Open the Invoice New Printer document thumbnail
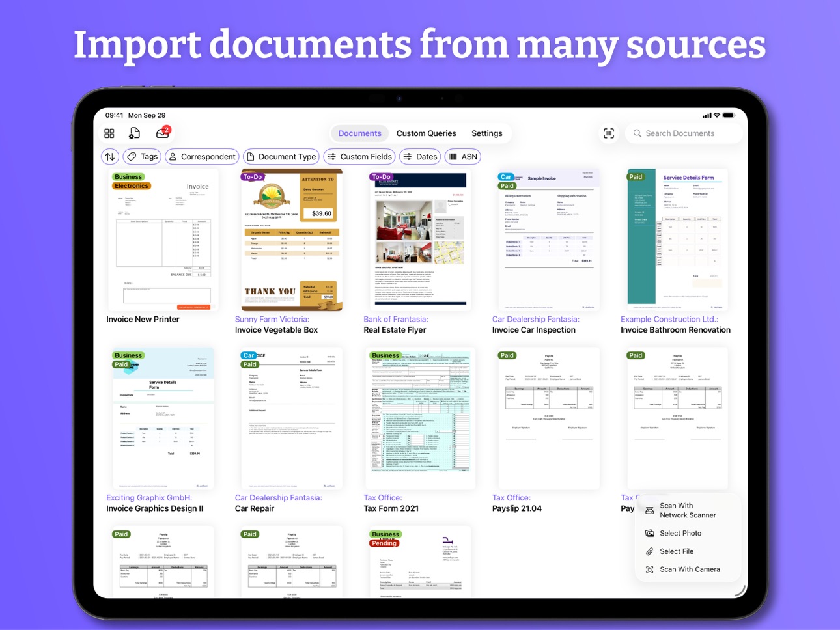840x630 pixels. (163, 240)
